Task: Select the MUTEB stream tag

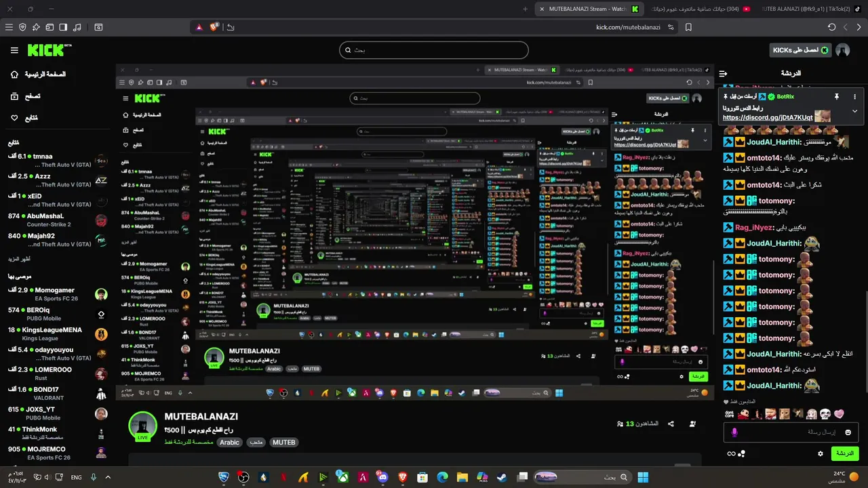Action: coord(284,442)
